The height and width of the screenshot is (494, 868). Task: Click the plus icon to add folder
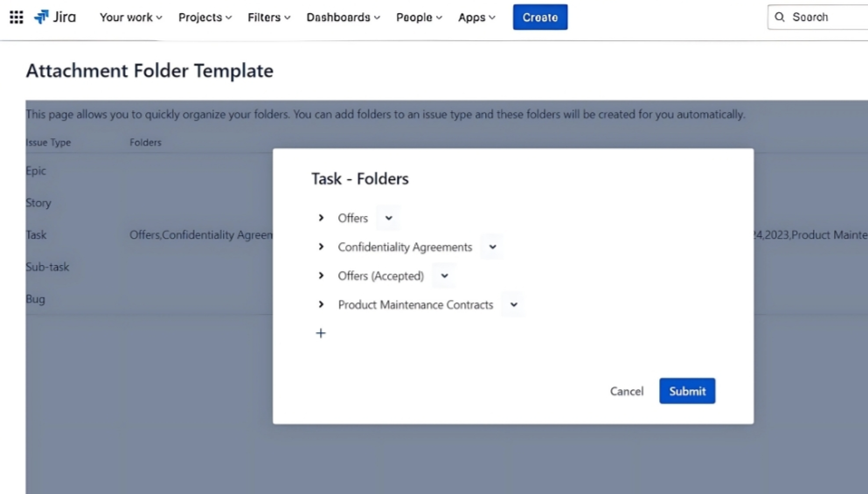[321, 333]
